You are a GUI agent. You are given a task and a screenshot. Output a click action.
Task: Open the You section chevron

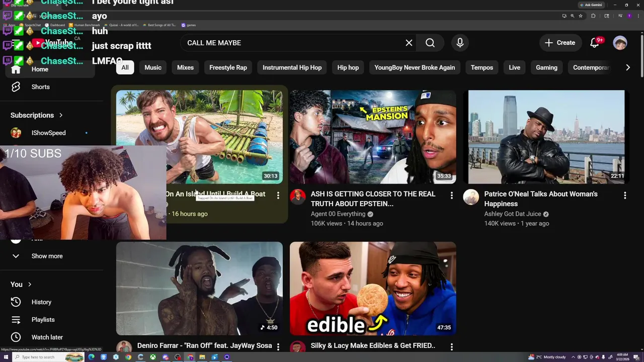click(30, 285)
